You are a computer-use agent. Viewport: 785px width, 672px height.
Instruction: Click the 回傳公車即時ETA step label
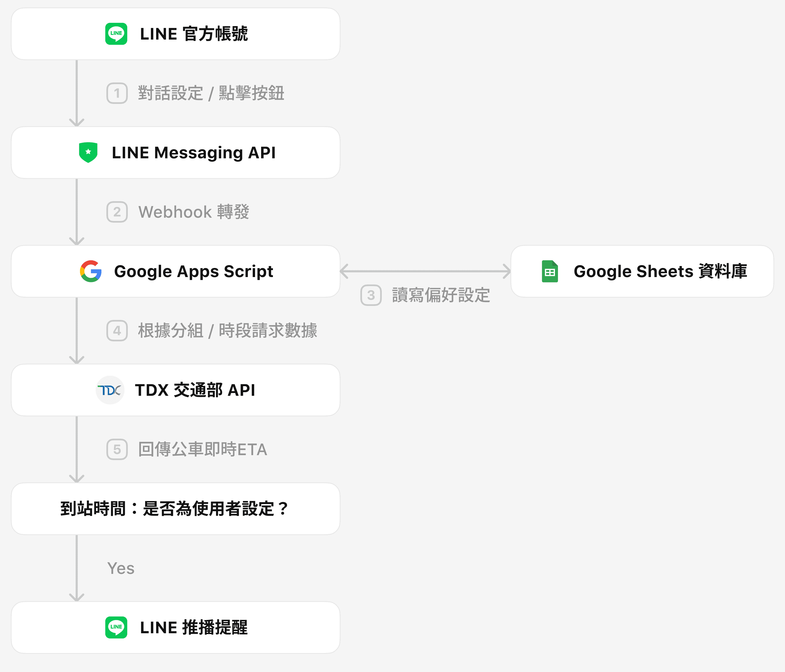click(202, 449)
